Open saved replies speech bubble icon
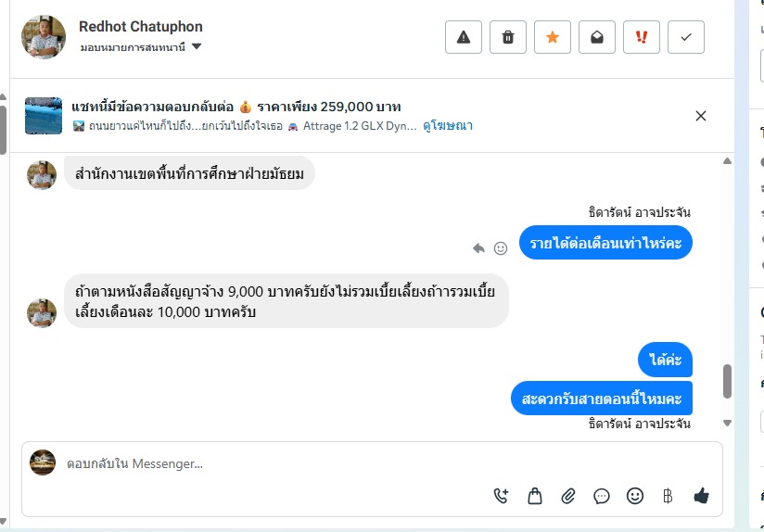The width and height of the screenshot is (764, 532). 602,496
